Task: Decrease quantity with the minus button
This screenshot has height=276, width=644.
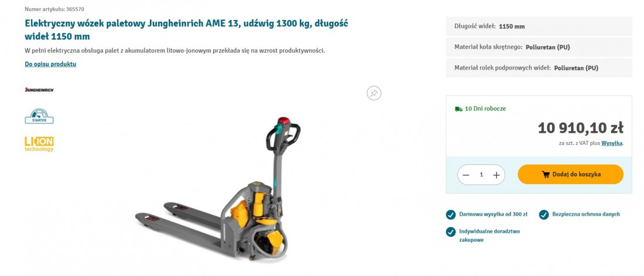Action: 466,175
